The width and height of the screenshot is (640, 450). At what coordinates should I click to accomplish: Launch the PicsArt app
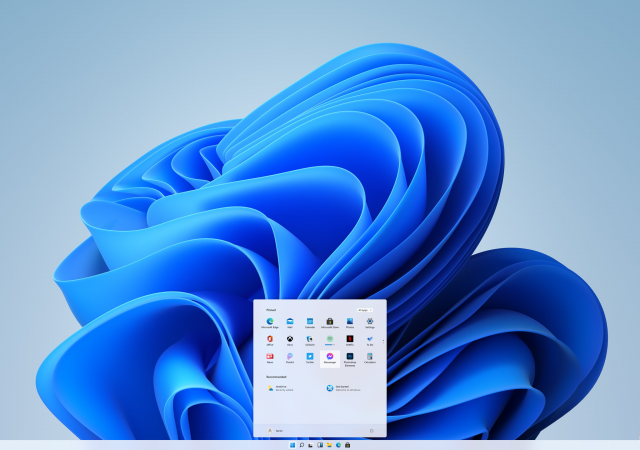[x=290, y=358]
